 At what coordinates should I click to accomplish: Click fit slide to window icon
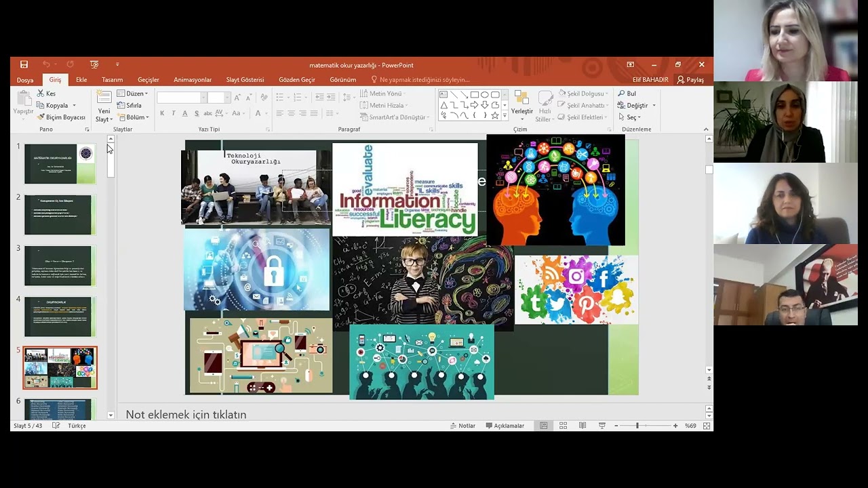707,426
